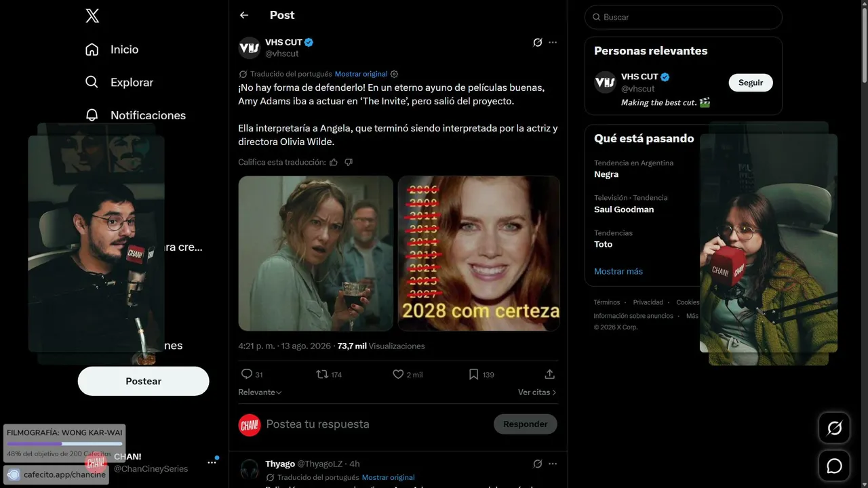Open VHS CUT profile avatar in post
The height and width of the screenshot is (488, 868).
pyautogui.click(x=250, y=47)
